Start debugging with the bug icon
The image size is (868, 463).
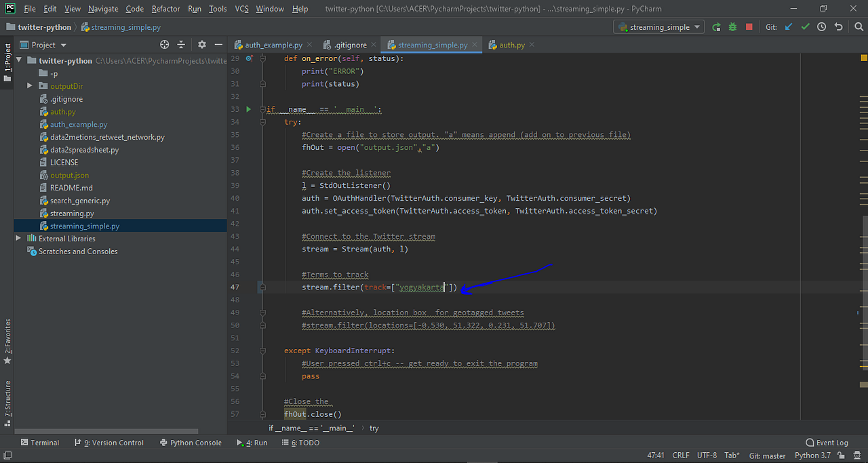click(732, 26)
